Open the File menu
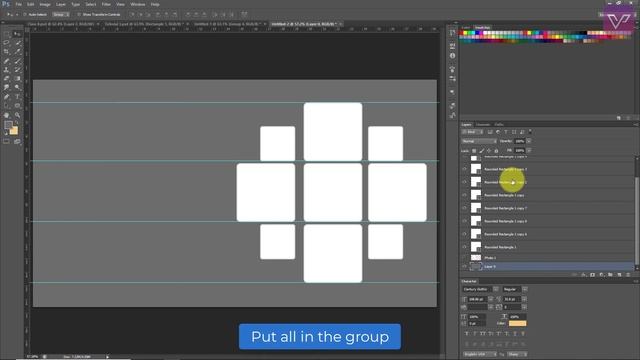The width and height of the screenshot is (640, 360). coord(18,4)
